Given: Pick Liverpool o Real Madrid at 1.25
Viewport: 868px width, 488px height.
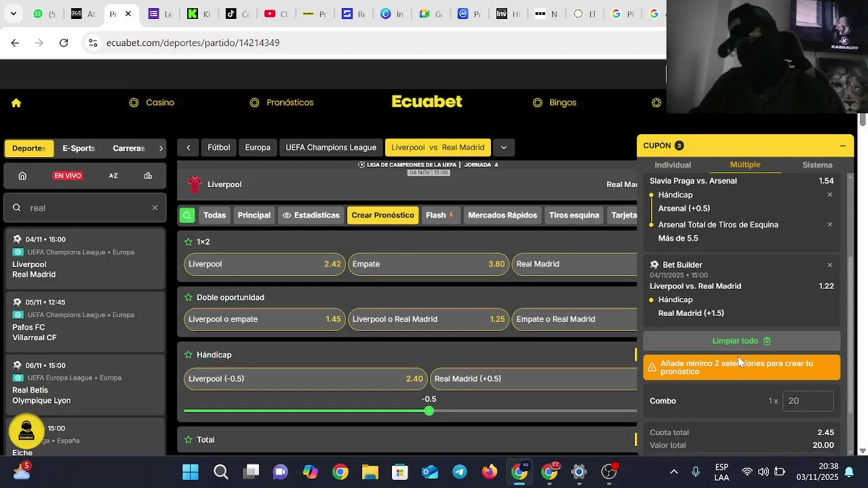Looking at the screenshot, I should (429, 319).
